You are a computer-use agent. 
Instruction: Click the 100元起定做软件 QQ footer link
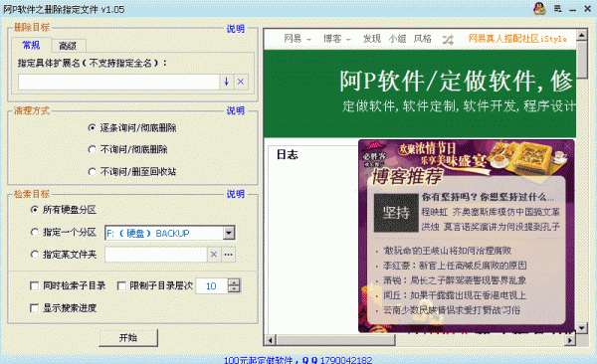[298, 360]
